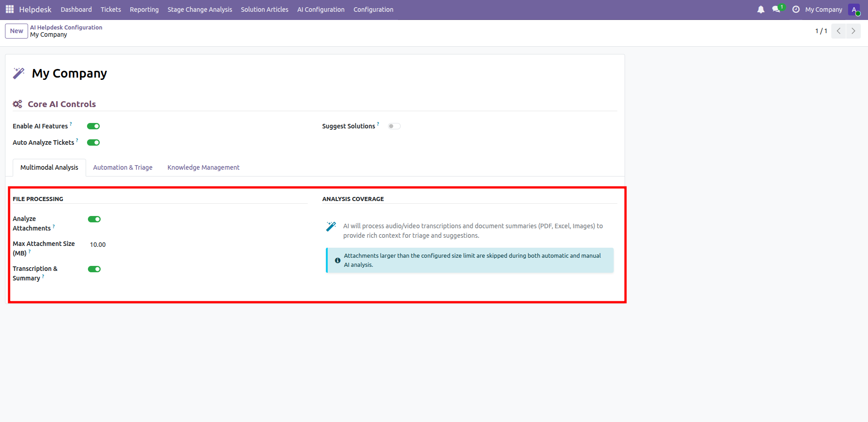Click the Core AI Controls heading

(62, 104)
